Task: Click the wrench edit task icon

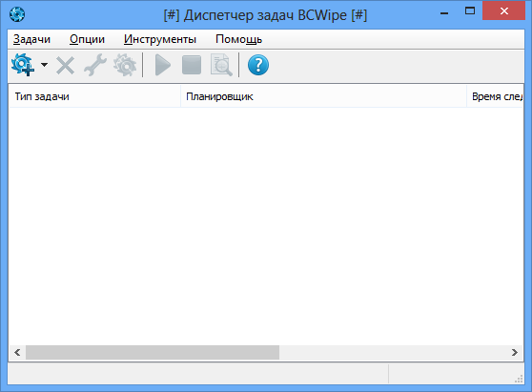Action: [95, 65]
